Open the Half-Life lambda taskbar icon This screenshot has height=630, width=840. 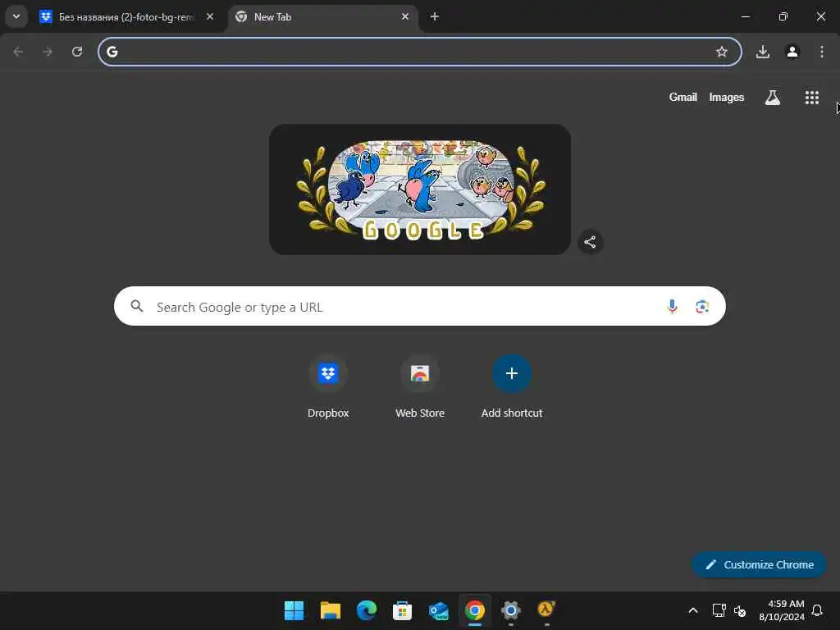coord(546,610)
